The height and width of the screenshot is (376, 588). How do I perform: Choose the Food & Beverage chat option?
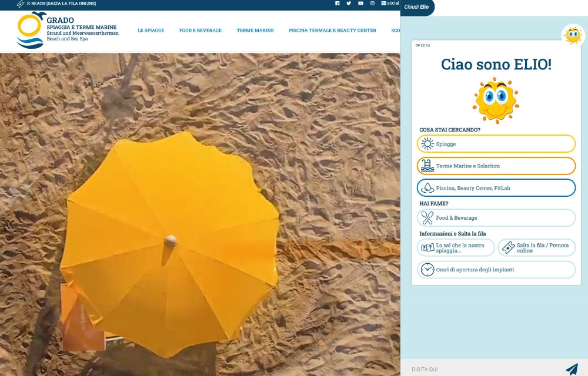click(x=496, y=217)
